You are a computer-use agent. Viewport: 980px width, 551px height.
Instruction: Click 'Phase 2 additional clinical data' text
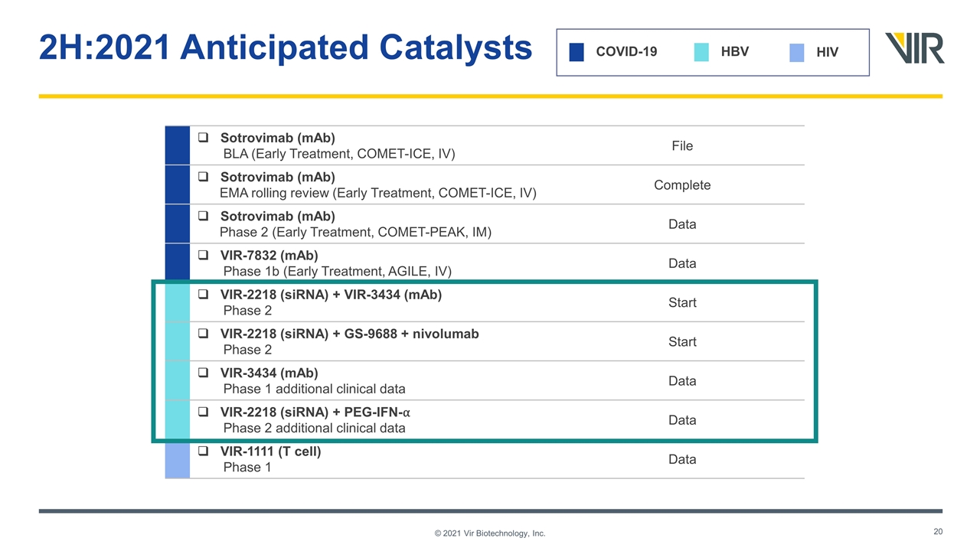[314, 428]
